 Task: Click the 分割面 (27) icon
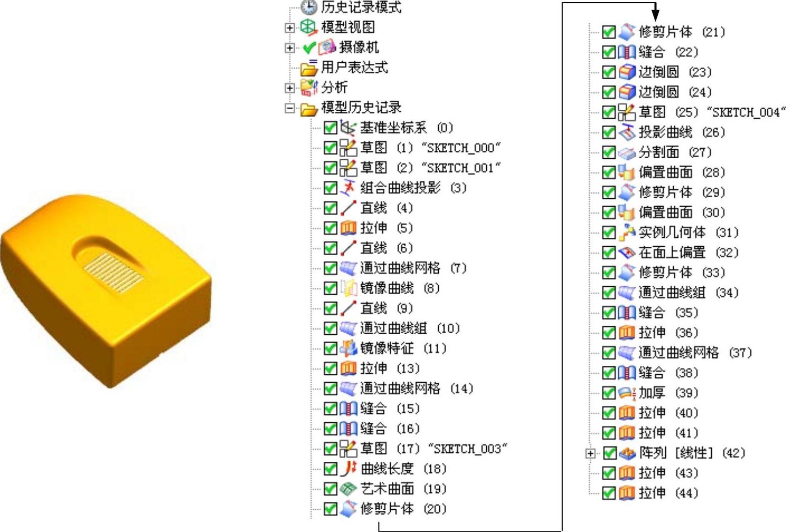(627, 152)
